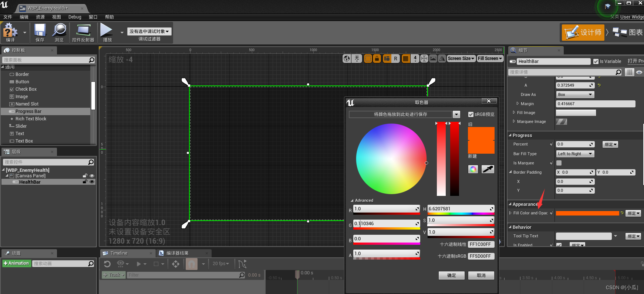Image resolution: width=644 pixels, height=294 pixels.
Task: Click the + Animation button
Action: tap(16, 263)
